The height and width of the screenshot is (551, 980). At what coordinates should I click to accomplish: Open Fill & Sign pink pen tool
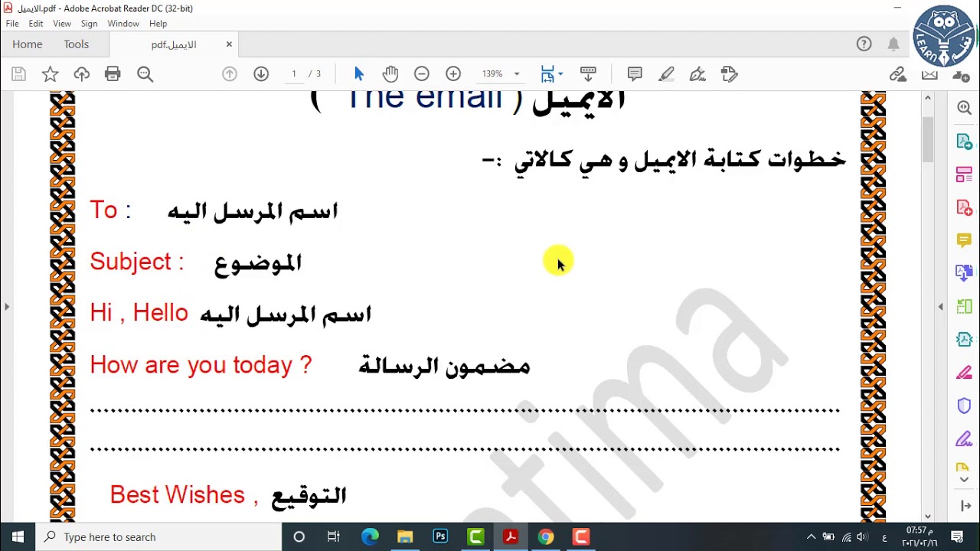pos(964,373)
